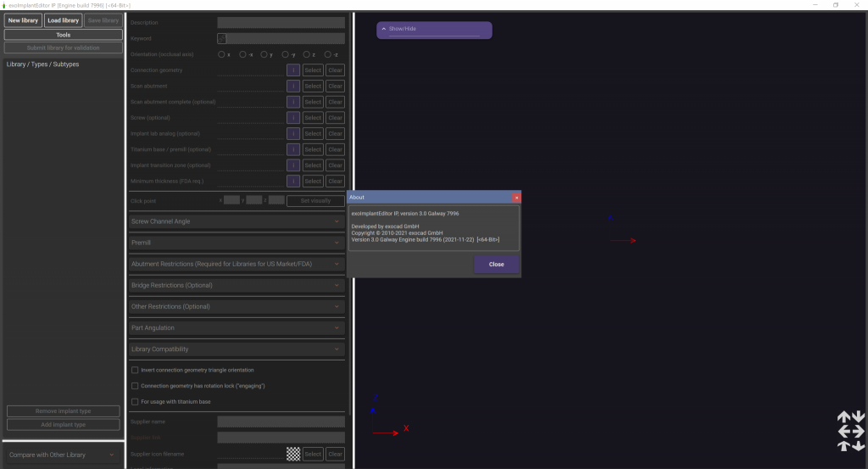Open the info icon beside Scan abutment
Screen dimensions: 868x469
[293, 86]
